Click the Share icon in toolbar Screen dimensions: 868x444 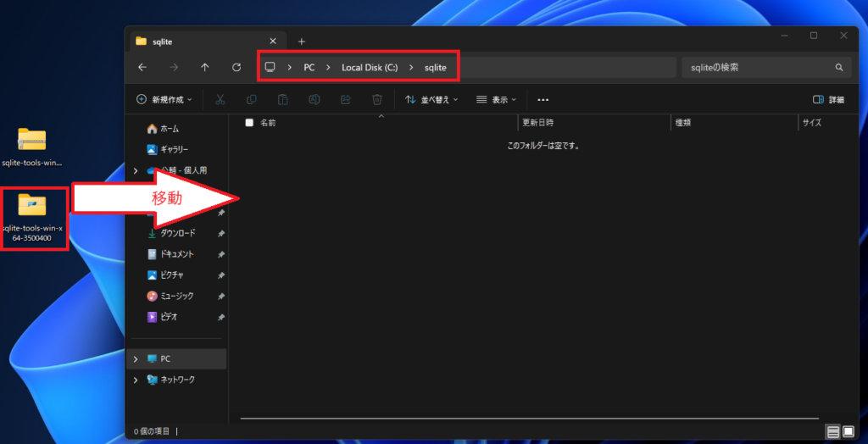point(346,100)
